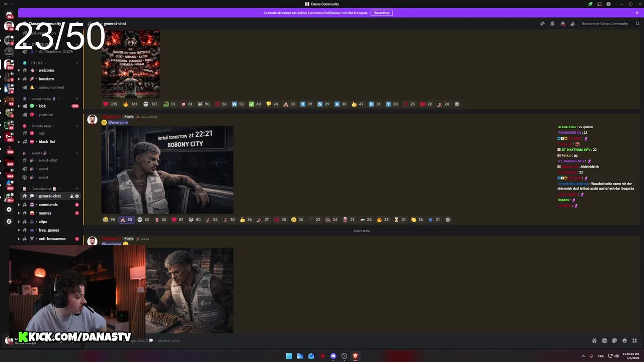
Task: Open the memes channel
Action: [x=45, y=213]
